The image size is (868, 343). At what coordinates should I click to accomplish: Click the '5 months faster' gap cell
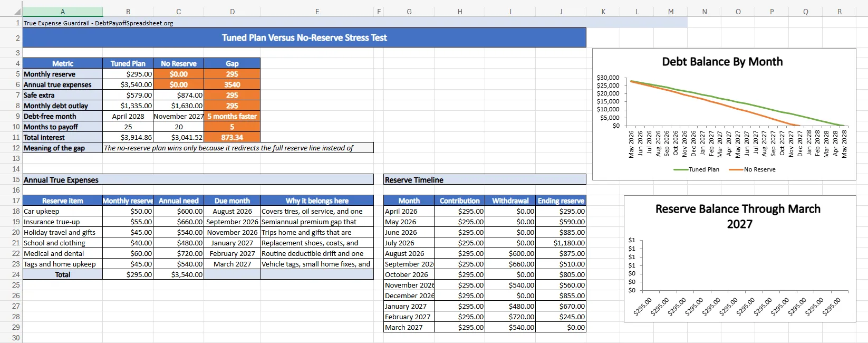click(x=232, y=116)
